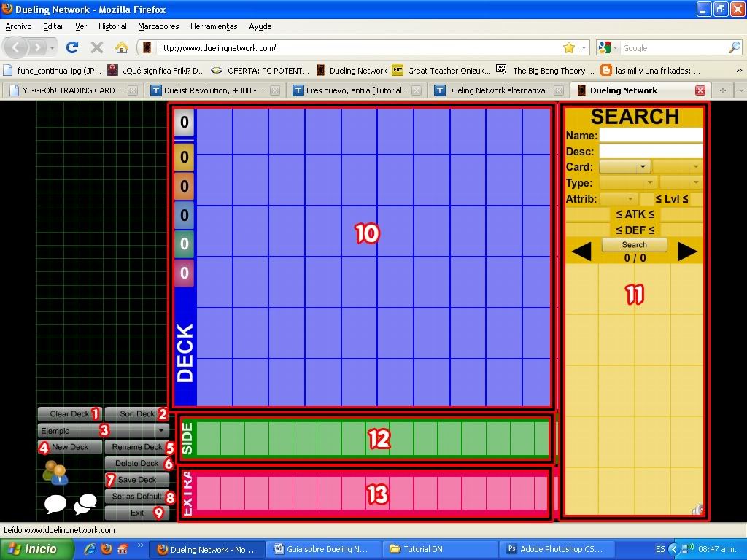
Task: Click the Delete Deck button
Action: click(137, 463)
